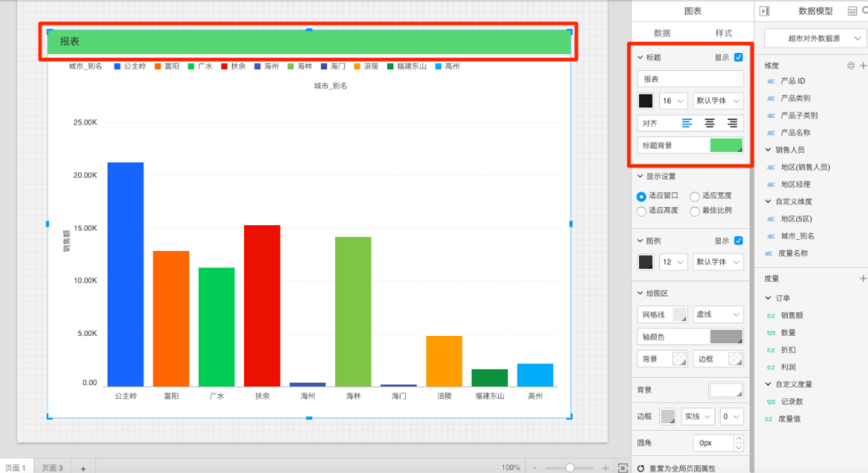Click the 公主岭 blue bar in the chart
This screenshot has width=868, height=473.
(125, 274)
